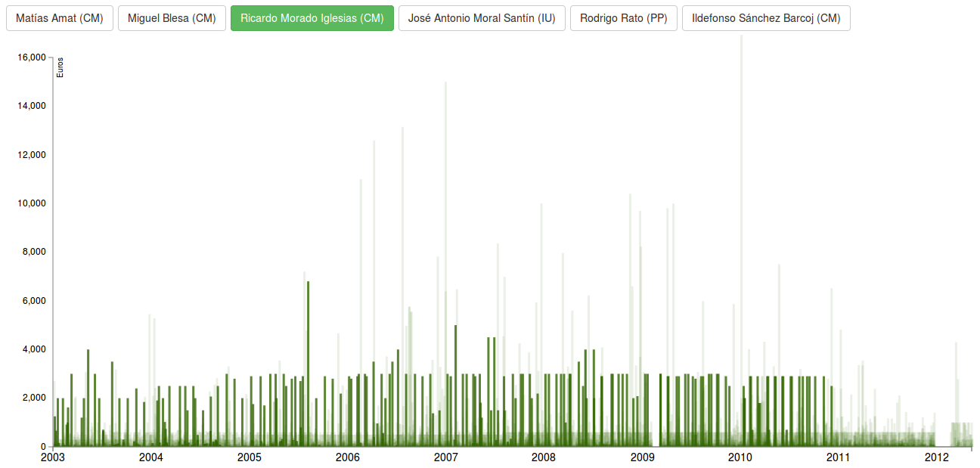Choose the Rodrigo Rato (PP) button
The image size is (980, 468).
click(623, 18)
